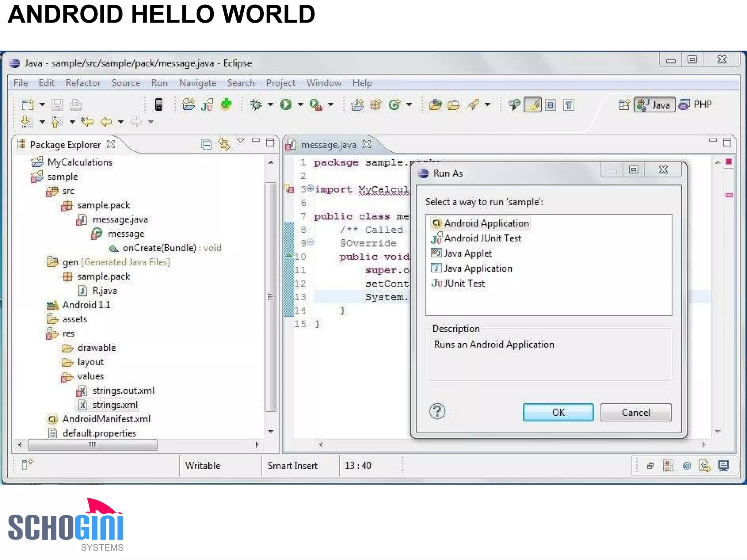Image resolution: width=747 pixels, height=560 pixels.
Task: Click the Debug bug icon
Action: (x=256, y=105)
